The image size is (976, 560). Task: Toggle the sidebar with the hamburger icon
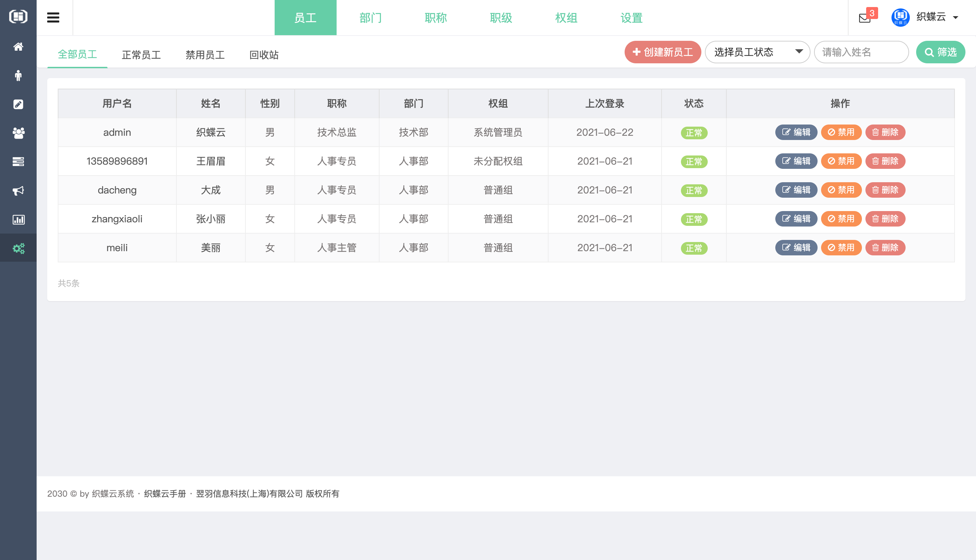click(53, 17)
